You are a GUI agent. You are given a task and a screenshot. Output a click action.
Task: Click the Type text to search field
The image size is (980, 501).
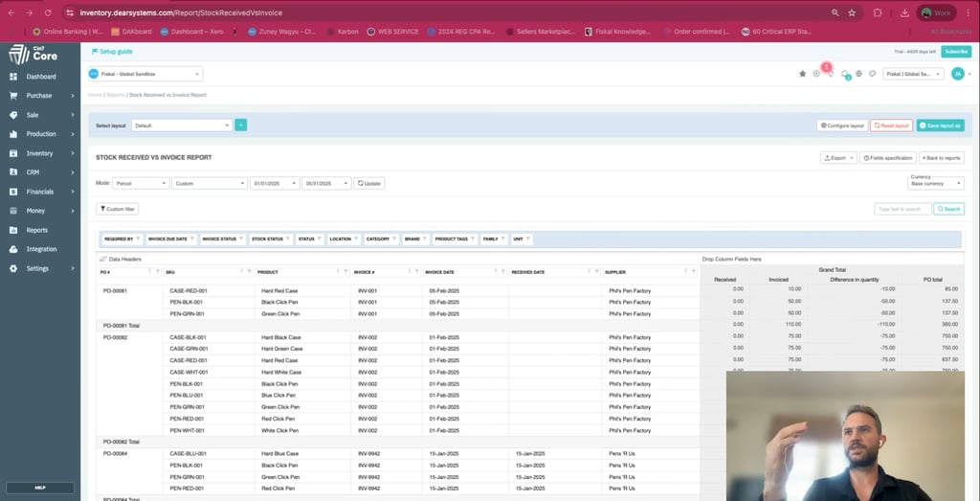(x=902, y=209)
